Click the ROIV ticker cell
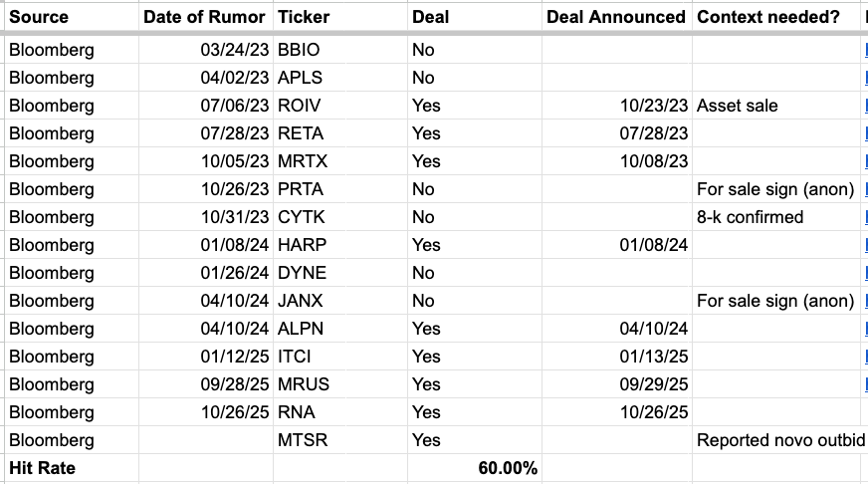This screenshot has width=868, height=484. (339, 106)
